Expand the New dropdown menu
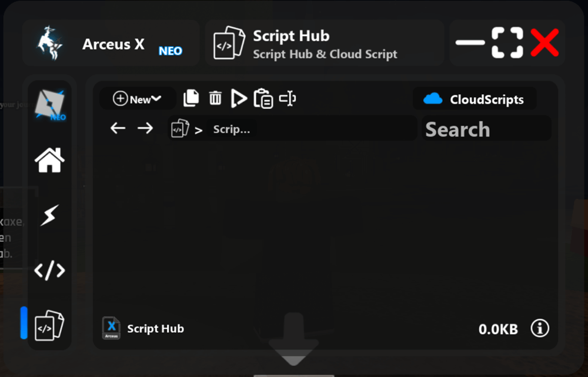The image size is (588, 377). pyautogui.click(x=138, y=99)
